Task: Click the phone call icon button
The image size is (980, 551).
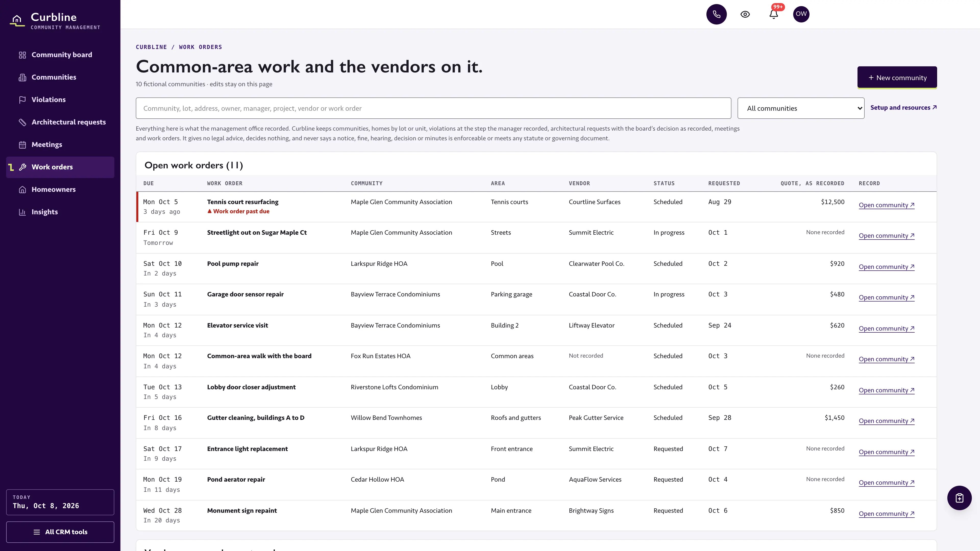Action: pyautogui.click(x=716, y=14)
